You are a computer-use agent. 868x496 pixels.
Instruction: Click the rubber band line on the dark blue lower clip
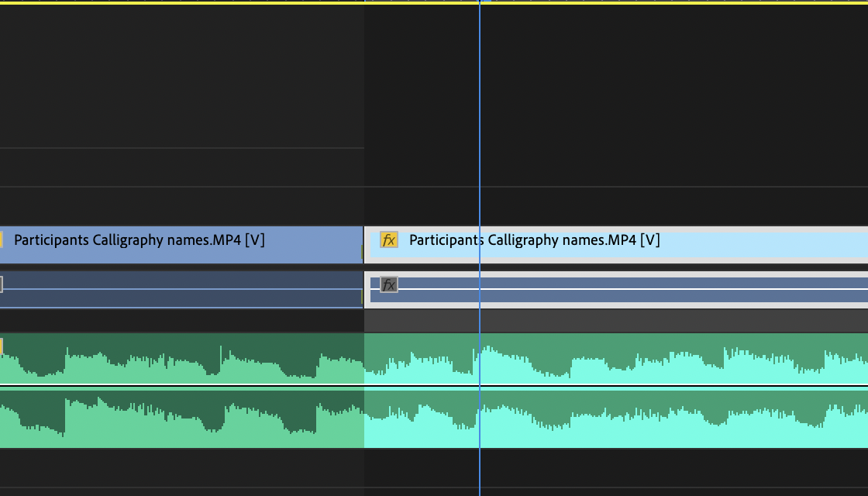178,289
